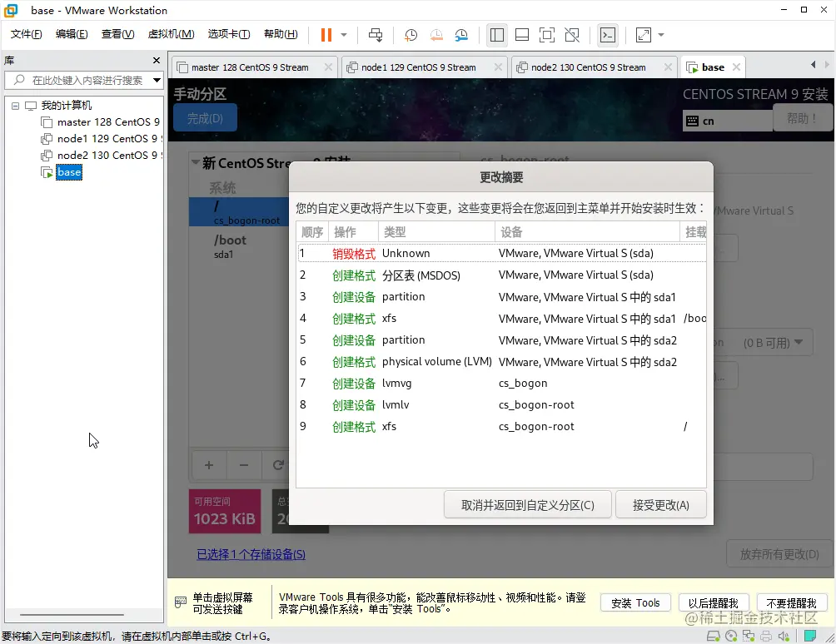Select row 2 创建格式 分区表 (MSDOS)
Viewport: 836px width, 644px height.
[502, 275]
